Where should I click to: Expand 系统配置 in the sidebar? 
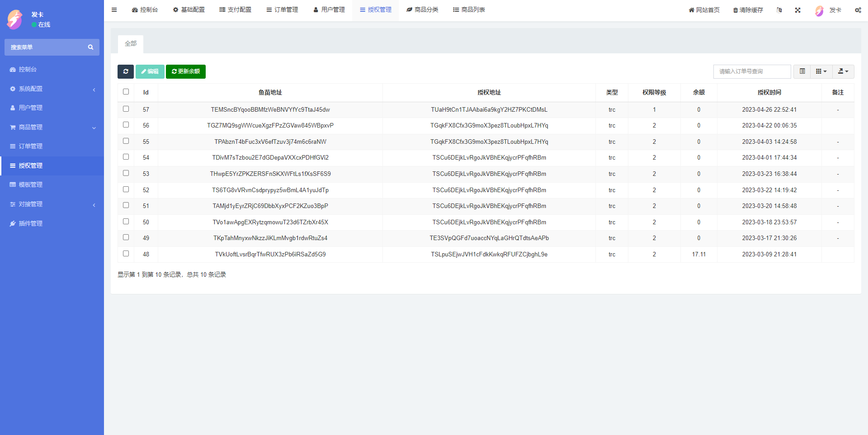(x=52, y=89)
